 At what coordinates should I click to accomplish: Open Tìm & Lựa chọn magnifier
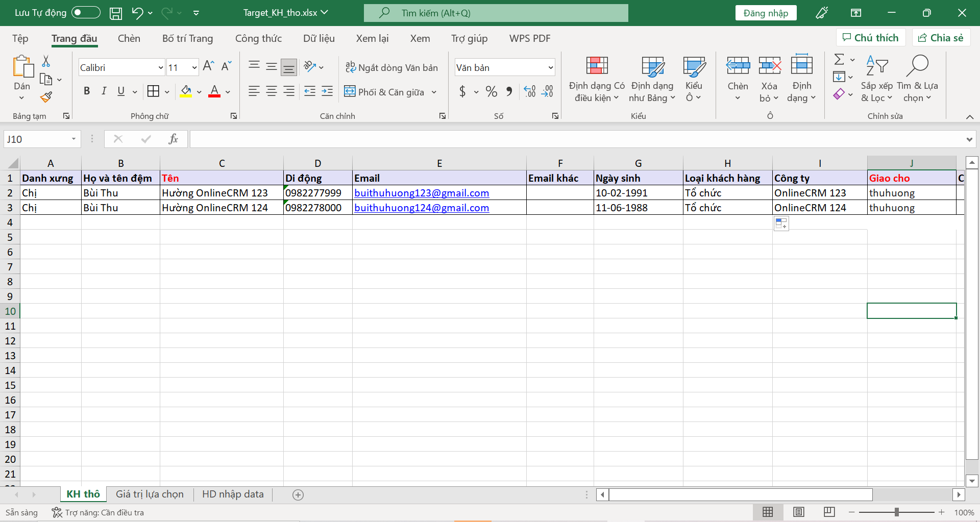tap(917, 79)
